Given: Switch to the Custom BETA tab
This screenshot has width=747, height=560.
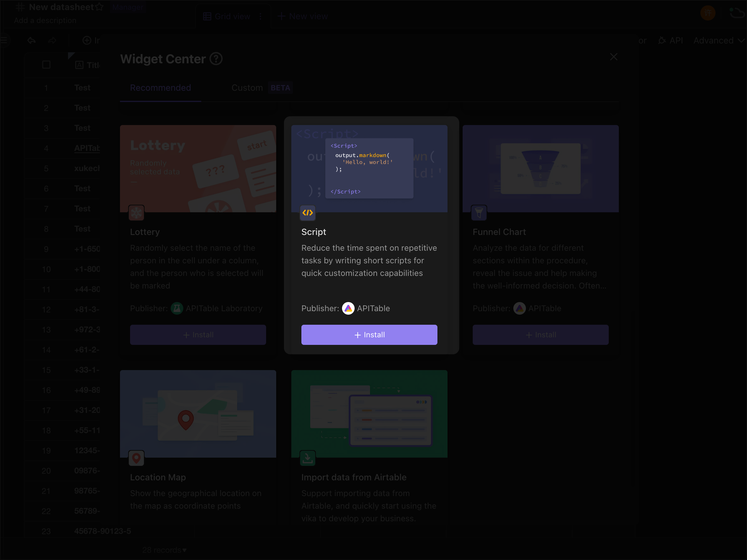Looking at the screenshot, I should point(262,88).
